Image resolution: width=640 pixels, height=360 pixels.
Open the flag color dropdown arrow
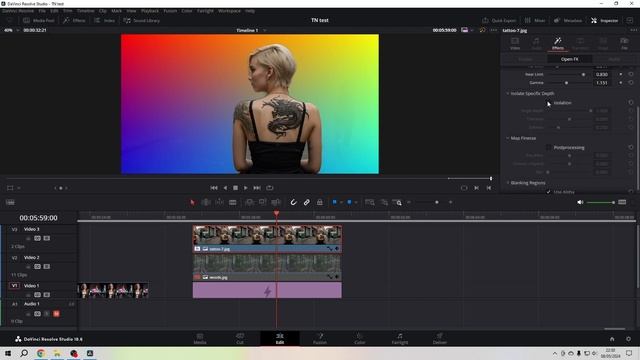click(x=341, y=202)
